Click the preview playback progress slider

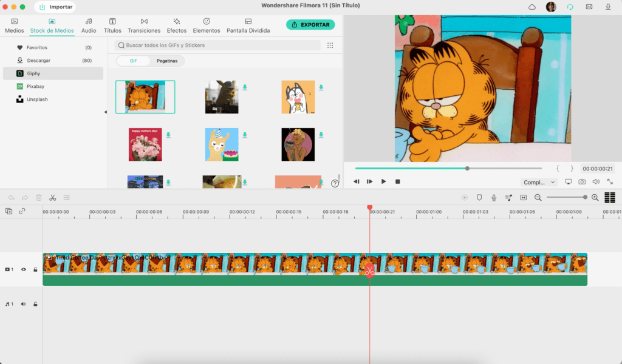448,168
